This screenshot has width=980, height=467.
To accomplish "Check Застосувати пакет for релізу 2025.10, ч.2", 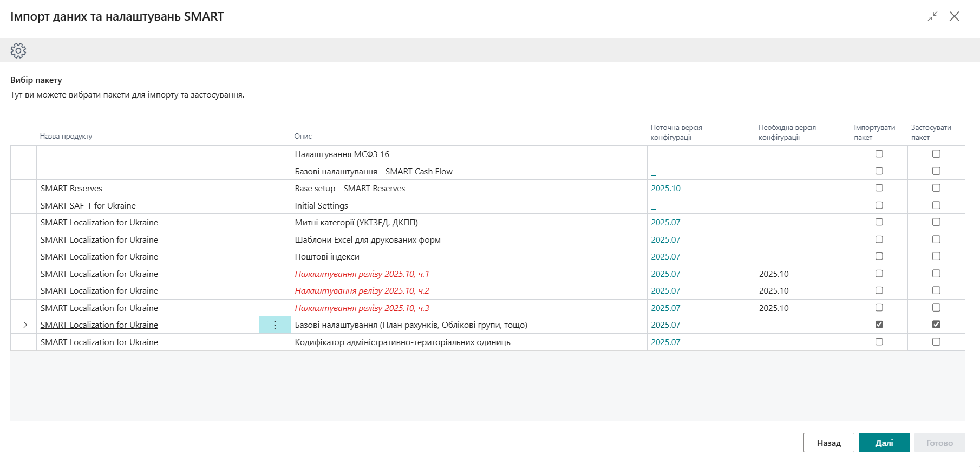I will (936, 290).
